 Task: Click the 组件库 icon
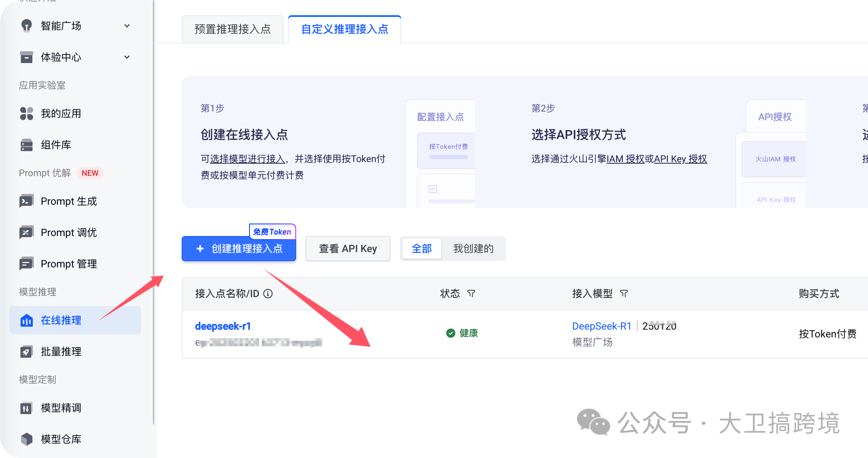[x=26, y=145]
